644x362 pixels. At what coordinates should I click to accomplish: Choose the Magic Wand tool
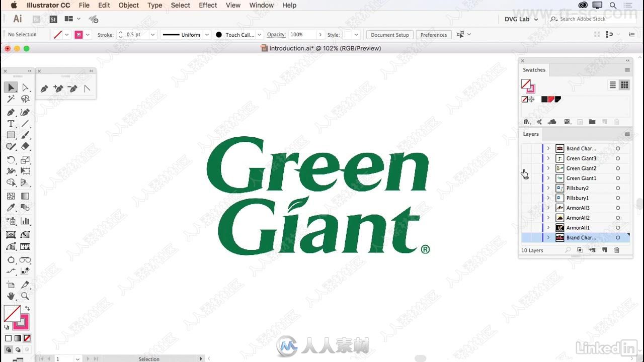[11, 99]
